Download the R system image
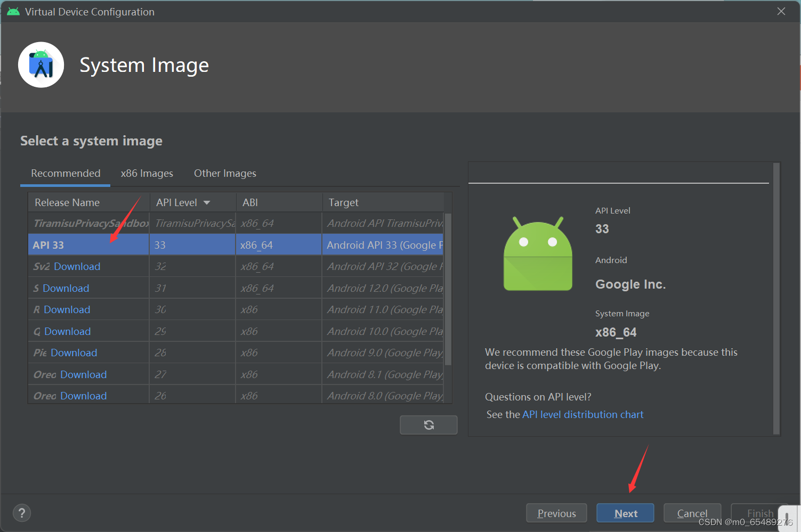Image resolution: width=801 pixels, height=532 pixels. click(67, 309)
